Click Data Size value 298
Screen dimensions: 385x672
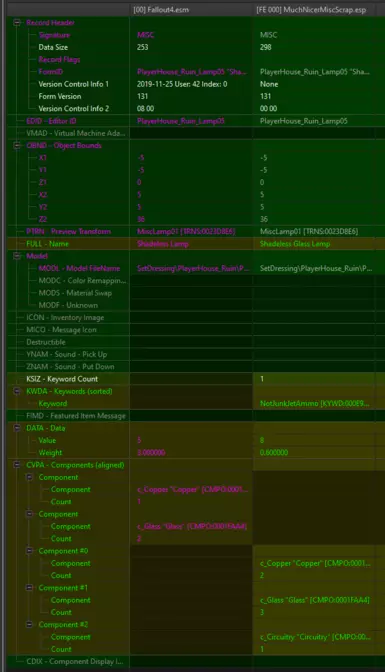coord(266,47)
